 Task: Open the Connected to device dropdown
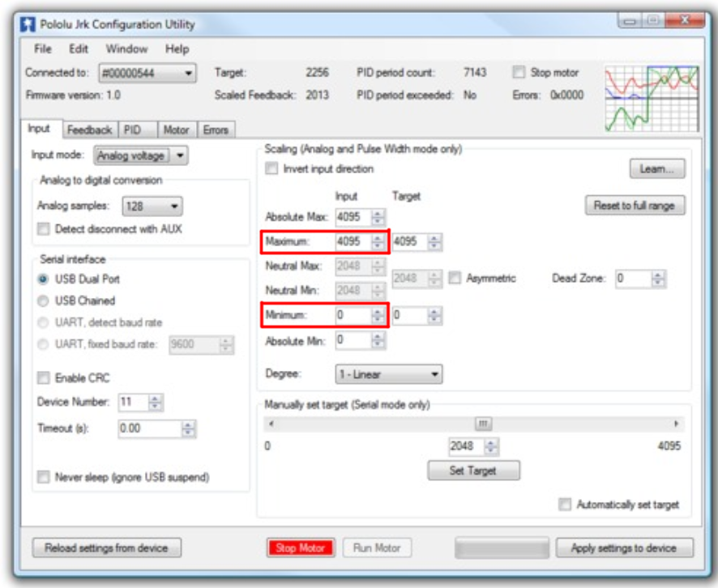(x=147, y=73)
